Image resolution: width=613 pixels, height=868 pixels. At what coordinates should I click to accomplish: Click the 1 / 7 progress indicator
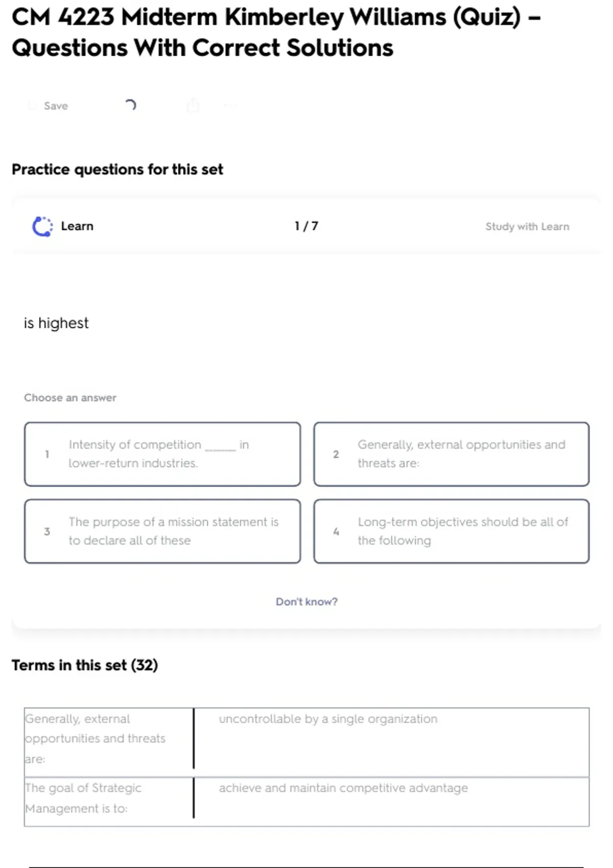pos(306,226)
